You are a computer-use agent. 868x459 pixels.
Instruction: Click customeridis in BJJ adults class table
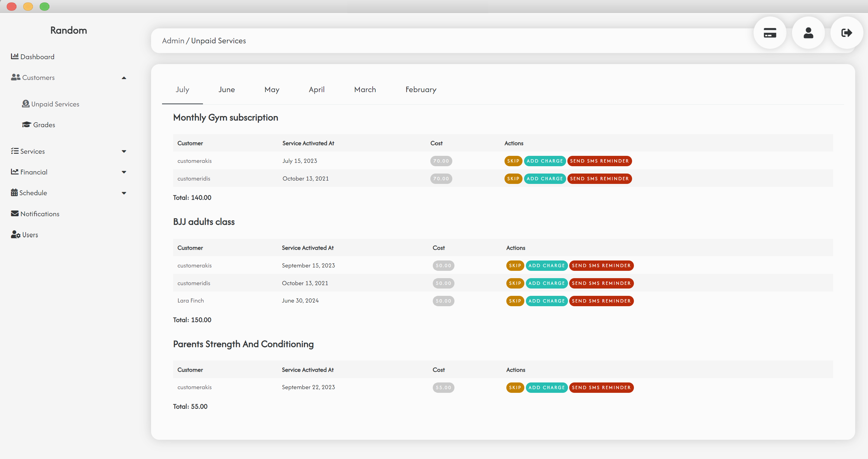click(x=194, y=283)
